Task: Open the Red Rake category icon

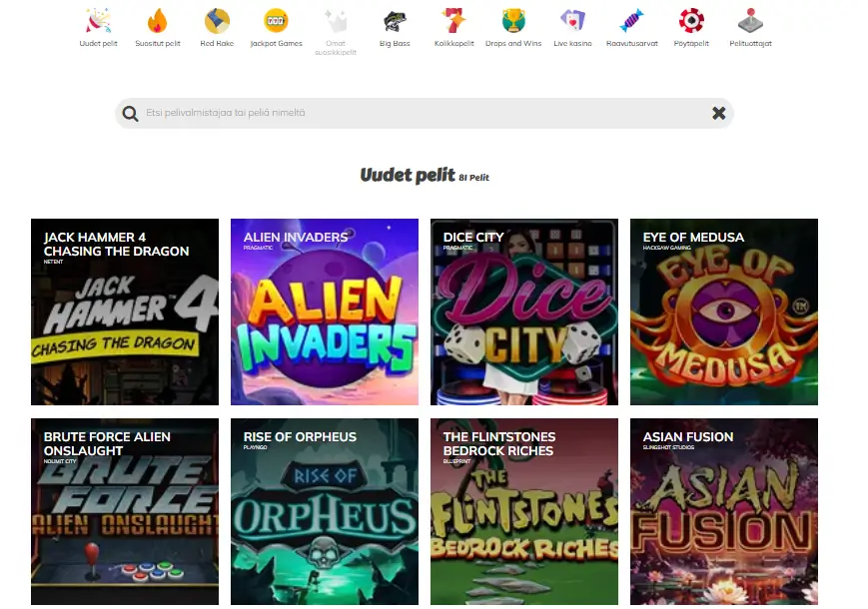Action: coord(217,21)
